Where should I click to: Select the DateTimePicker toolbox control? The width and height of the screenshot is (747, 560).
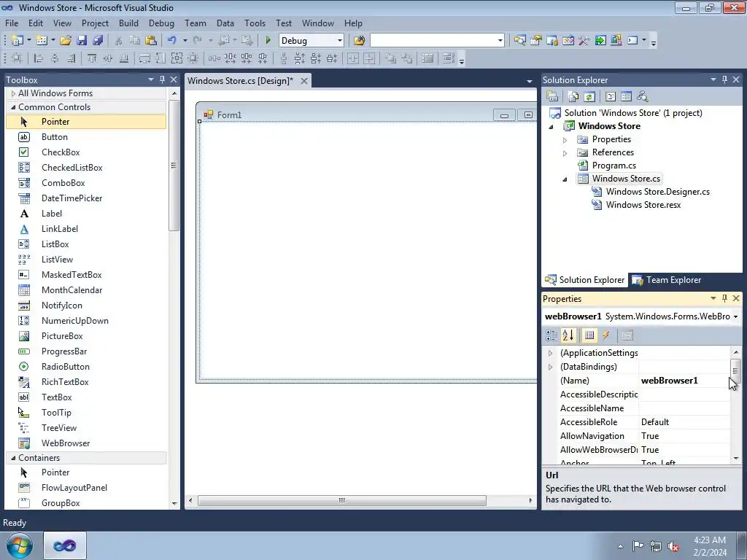click(86, 198)
